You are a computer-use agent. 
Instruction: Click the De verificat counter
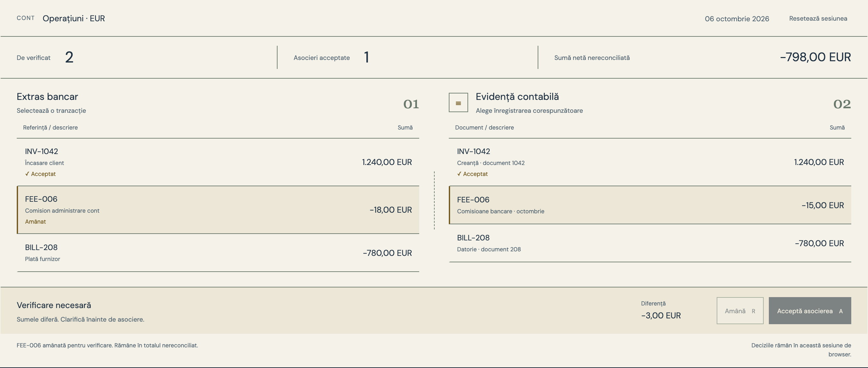pyautogui.click(x=69, y=57)
